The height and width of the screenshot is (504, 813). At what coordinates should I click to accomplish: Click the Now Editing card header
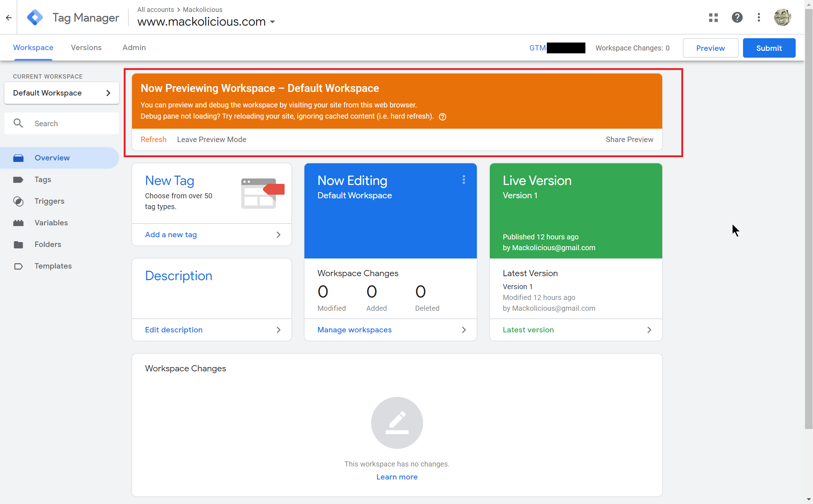pos(390,211)
